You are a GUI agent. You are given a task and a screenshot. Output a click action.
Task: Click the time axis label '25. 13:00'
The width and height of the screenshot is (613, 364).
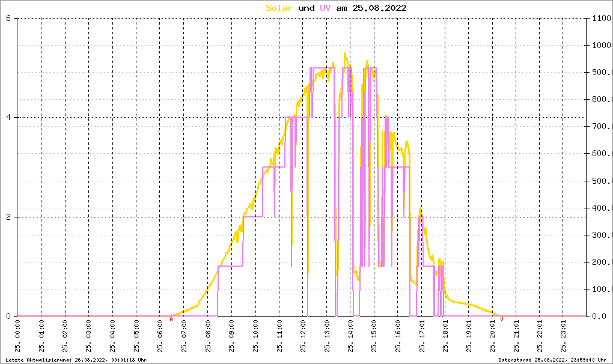pos(327,336)
